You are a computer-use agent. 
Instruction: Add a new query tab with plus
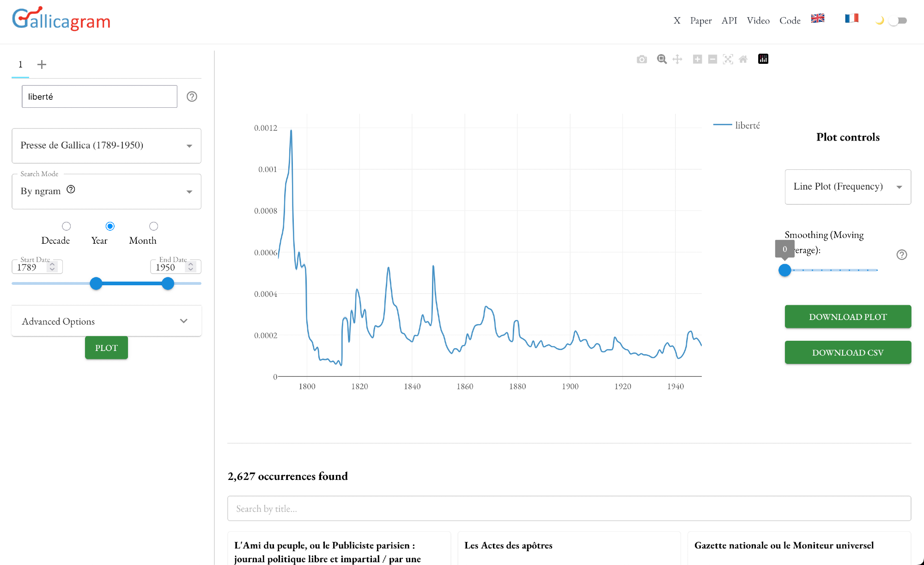[x=42, y=64]
